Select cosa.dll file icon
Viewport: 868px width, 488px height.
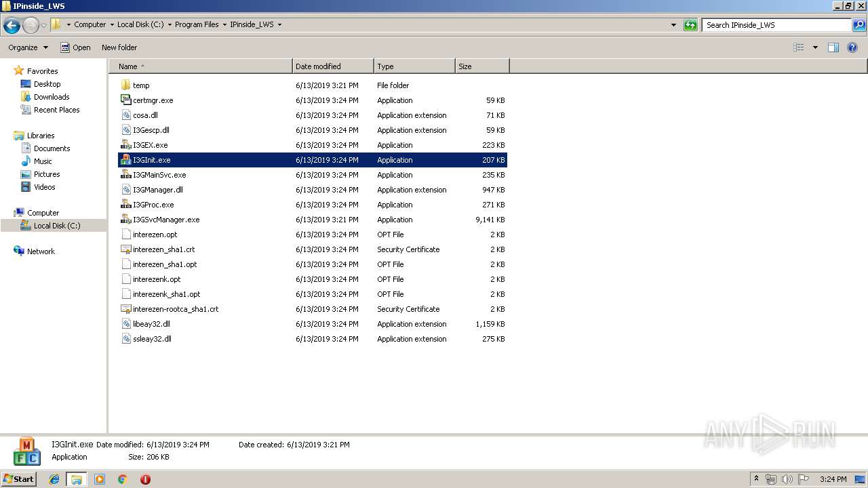coord(125,115)
